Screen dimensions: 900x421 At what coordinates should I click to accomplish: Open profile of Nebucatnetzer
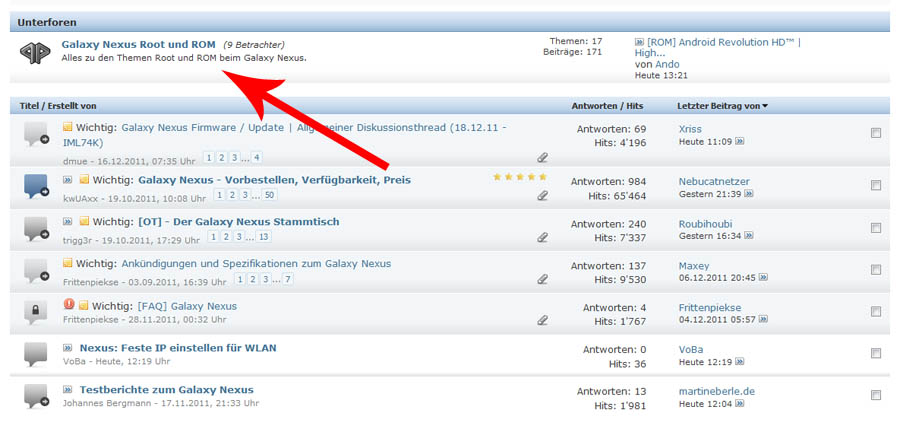click(x=714, y=181)
